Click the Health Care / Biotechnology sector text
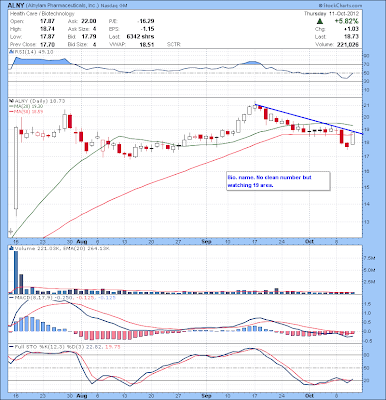Viewport: 386px width, 400px height. click(x=42, y=14)
